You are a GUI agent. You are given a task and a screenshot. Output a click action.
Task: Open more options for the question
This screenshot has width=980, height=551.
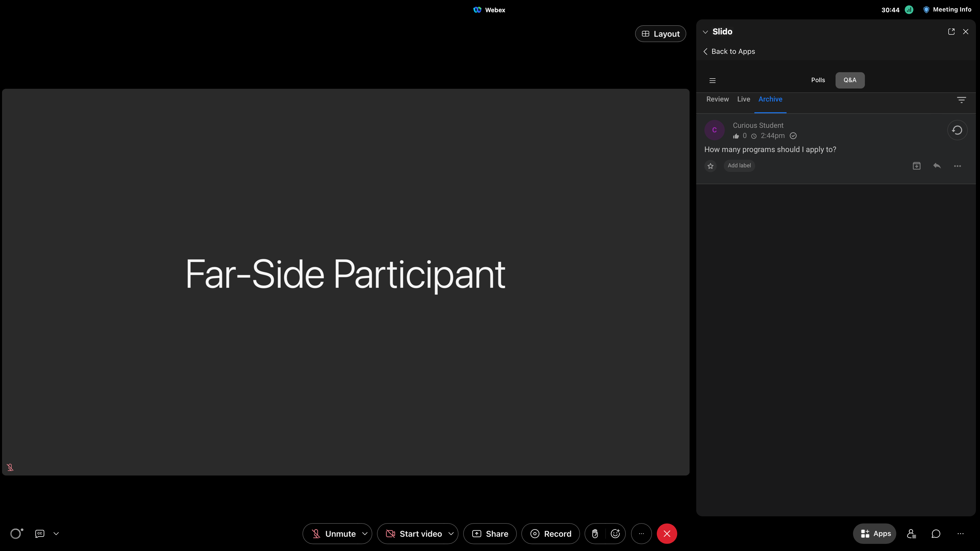[958, 166]
